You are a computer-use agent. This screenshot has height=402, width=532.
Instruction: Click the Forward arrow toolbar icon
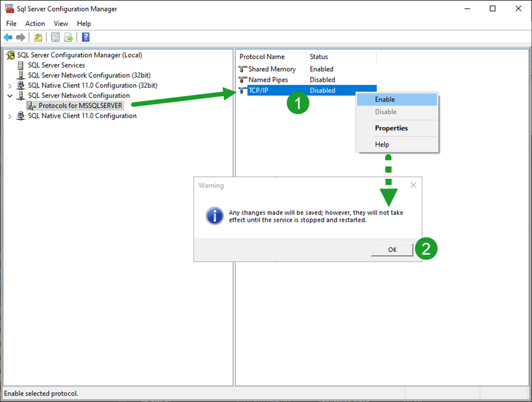click(x=21, y=37)
